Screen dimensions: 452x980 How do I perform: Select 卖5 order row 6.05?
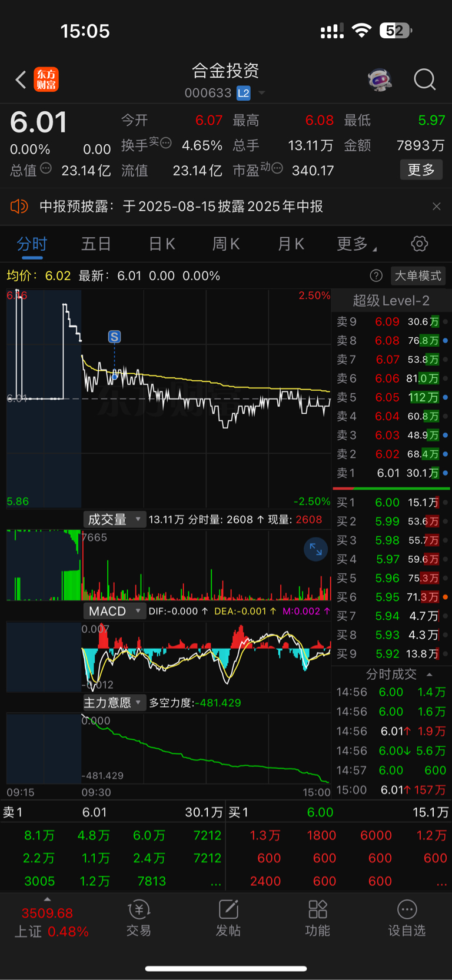coord(391,397)
